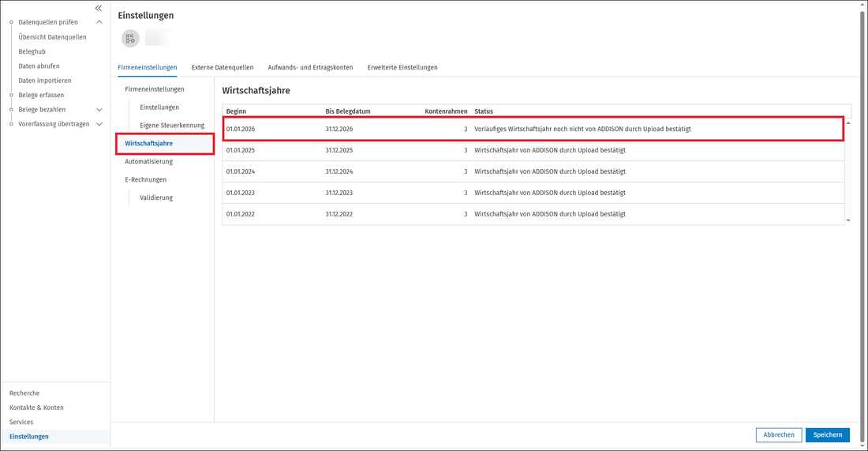Select Einstellungen in the bottom sidebar
The image size is (868, 451).
click(x=28, y=437)
